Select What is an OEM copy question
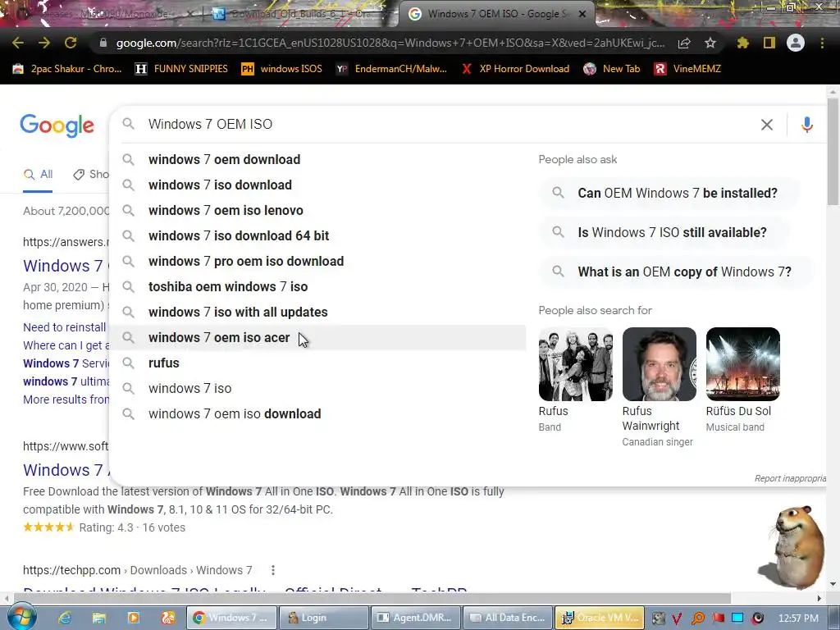The height and width of the screenshot is (630, 840). pos(676,272)
